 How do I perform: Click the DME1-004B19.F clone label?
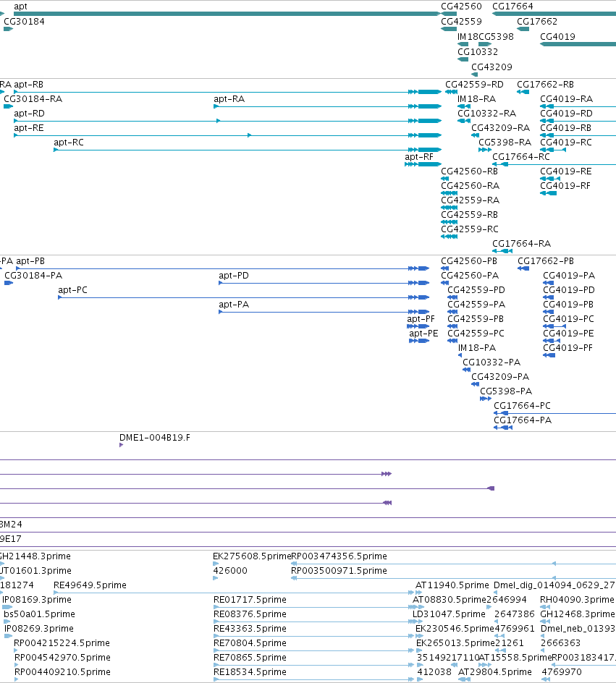click(155, 437)
